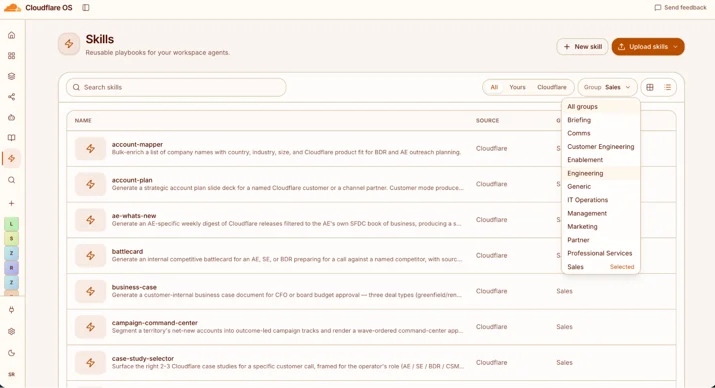Filter skills by All tab
Screen dimensions: 715x388
point(494,87)
